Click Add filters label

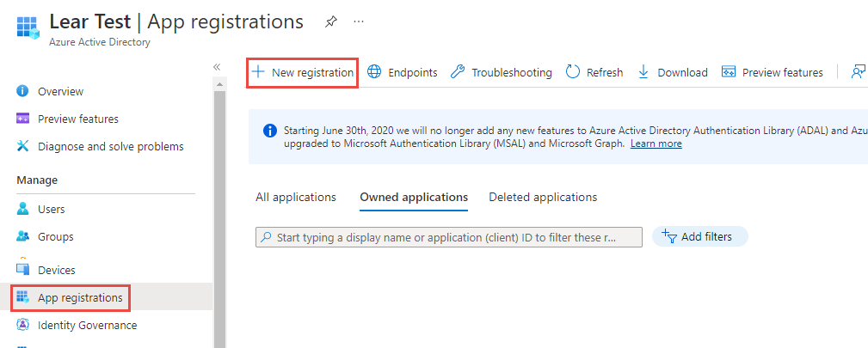[x=706, y=237]
